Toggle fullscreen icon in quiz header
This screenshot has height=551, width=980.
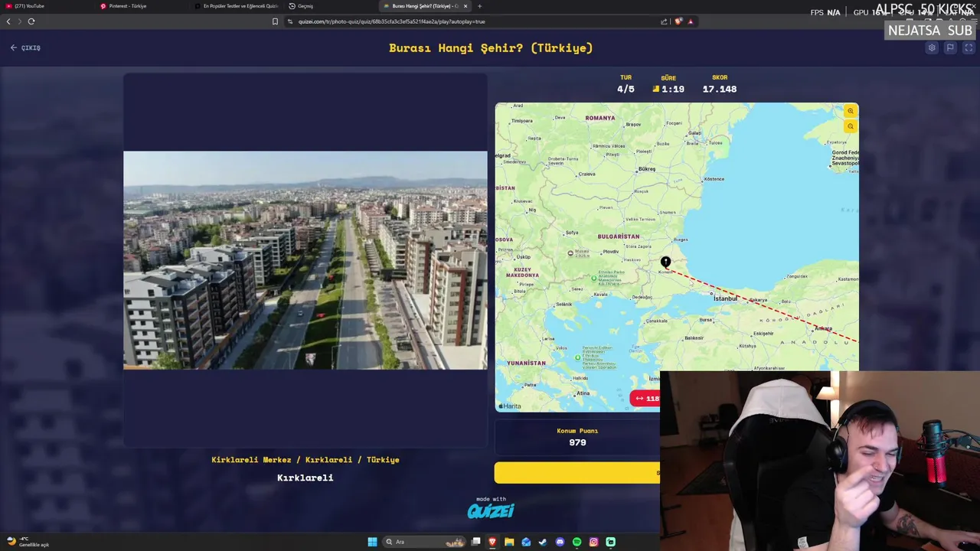pos(969,47)
